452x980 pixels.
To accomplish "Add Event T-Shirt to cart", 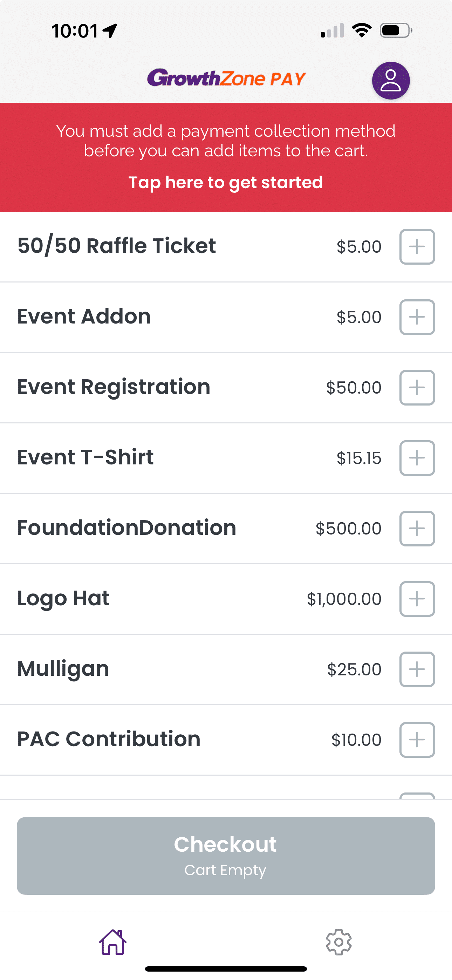I will click(x=417, y=458).
